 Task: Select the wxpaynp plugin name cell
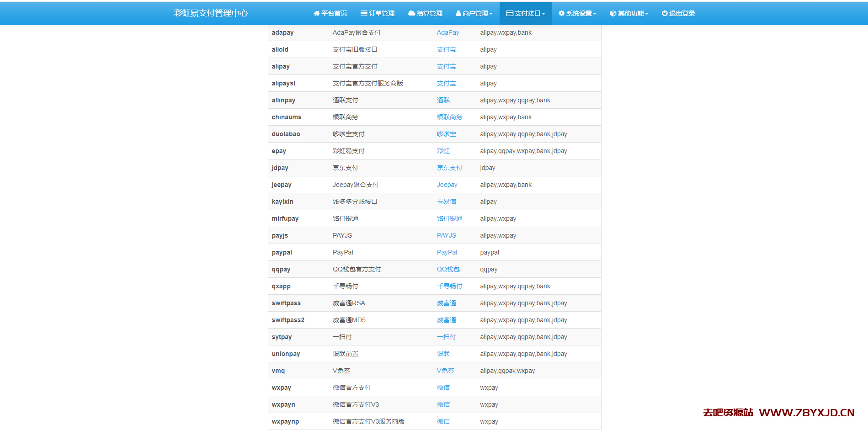(x=285, y=421)
